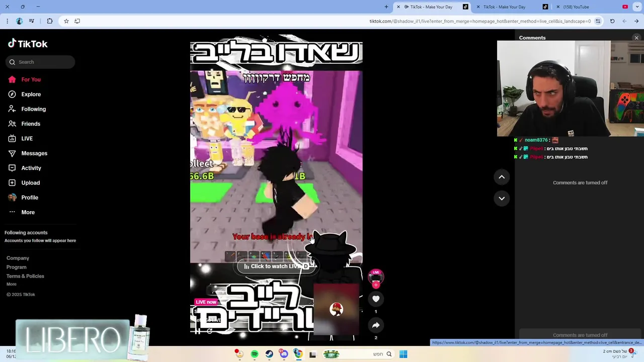Open Steam from the taskbar

coord(269,354)
